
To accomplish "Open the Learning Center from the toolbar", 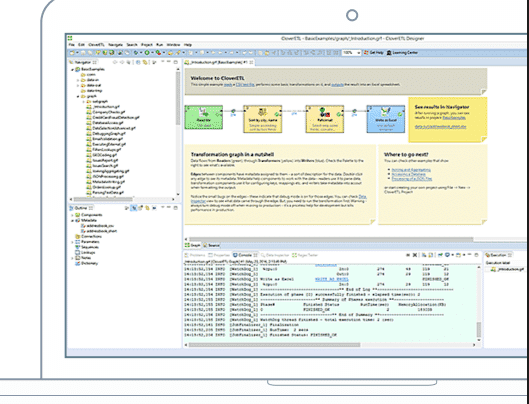I will 402,53.
